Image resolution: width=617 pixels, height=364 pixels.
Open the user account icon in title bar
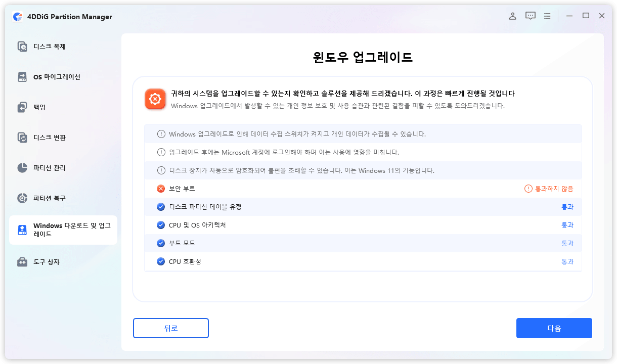(512, 16)
